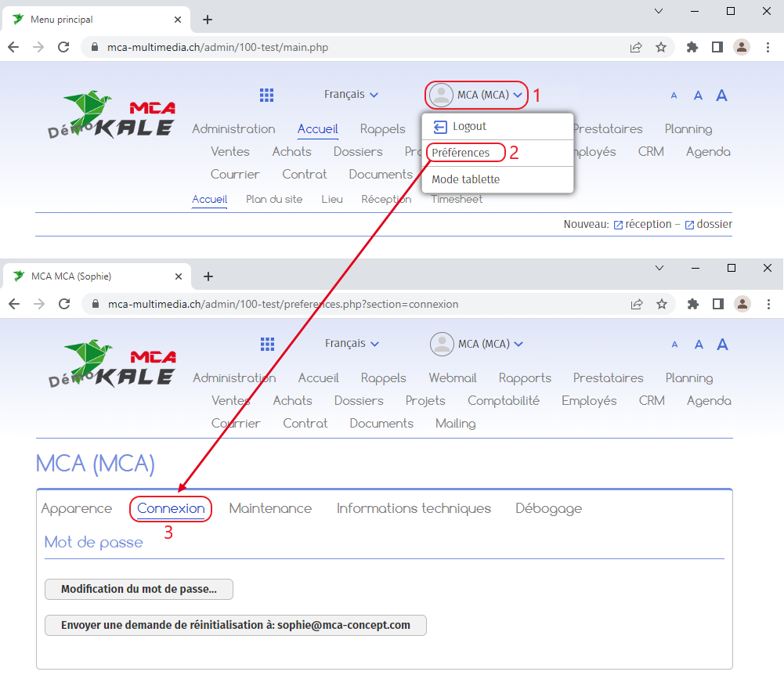Send the reset request to sophie@mca-concept.com
Screen dimensions: 784x697
(x=235, y=625)
